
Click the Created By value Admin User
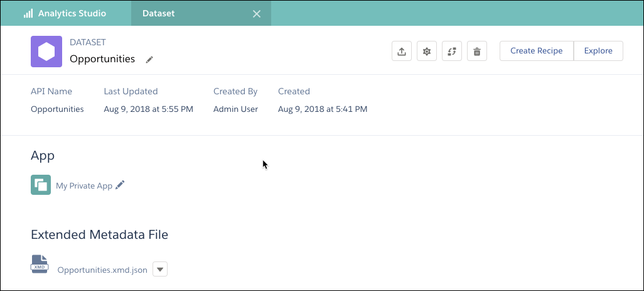[x=235, y=109]
